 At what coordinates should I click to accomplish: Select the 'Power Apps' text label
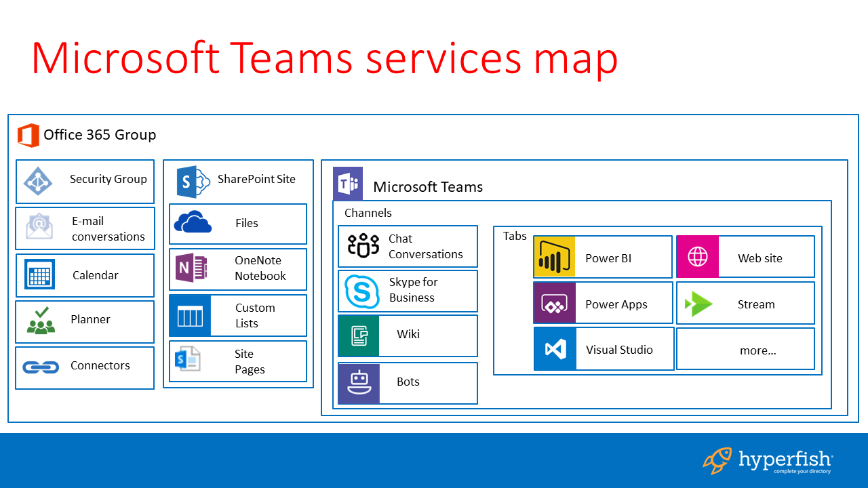coord(616,304)
